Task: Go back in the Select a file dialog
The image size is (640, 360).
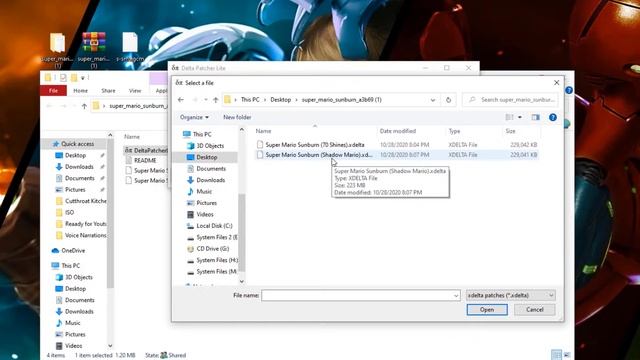Action: tap(181, 100)
